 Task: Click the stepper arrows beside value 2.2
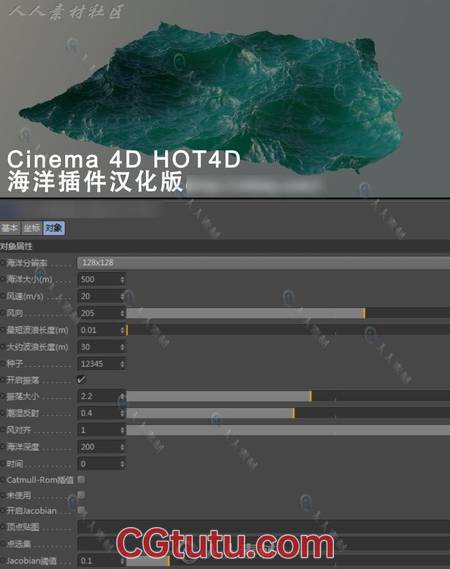pyautogui.click(x=123, y=396)
